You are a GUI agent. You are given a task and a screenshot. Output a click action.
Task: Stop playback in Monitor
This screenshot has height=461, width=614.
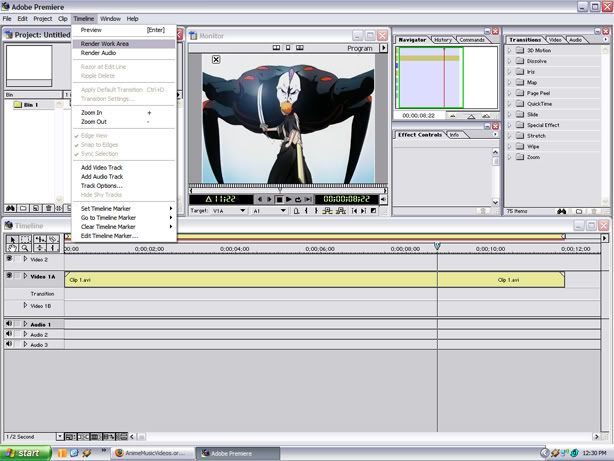pyautogui.click(x=279, y=199)
